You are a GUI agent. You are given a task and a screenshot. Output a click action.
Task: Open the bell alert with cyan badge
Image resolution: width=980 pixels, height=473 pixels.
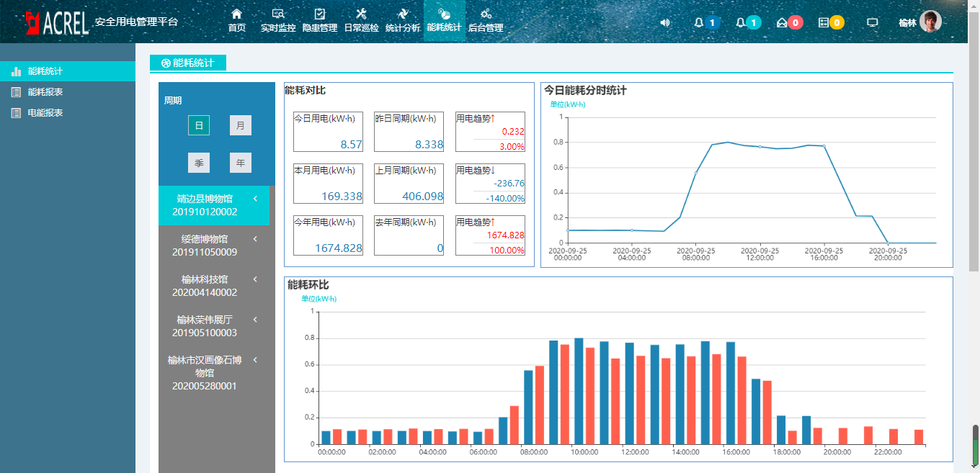click(x=740, y=22)
